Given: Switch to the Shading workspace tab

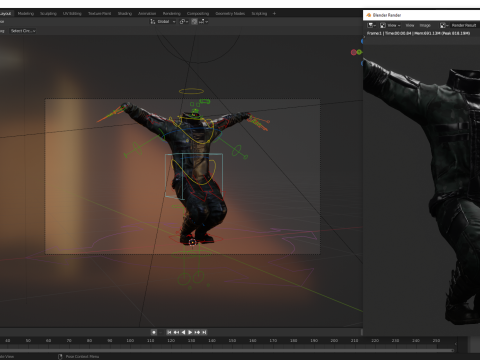Looking at the screenshot, I should point(125,14).
